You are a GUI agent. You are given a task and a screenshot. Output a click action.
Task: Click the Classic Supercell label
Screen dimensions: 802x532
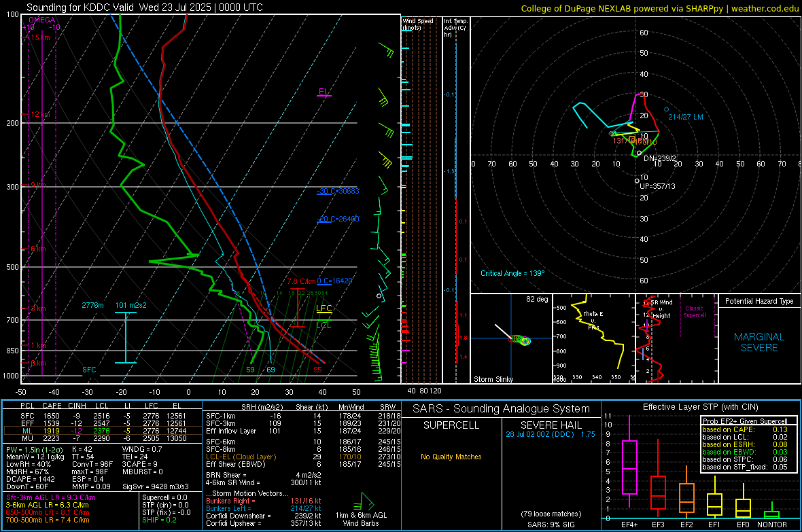coord(694,312)
